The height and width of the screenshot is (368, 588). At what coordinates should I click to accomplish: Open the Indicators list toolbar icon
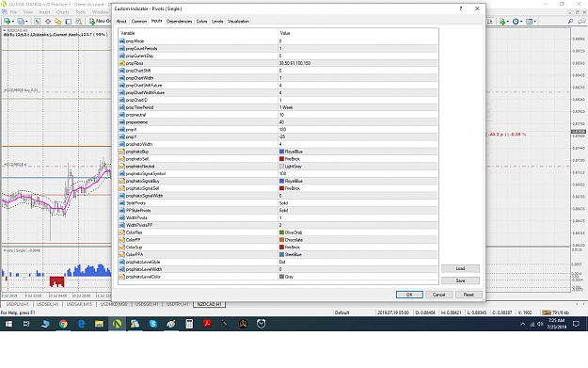click(502, 22)
